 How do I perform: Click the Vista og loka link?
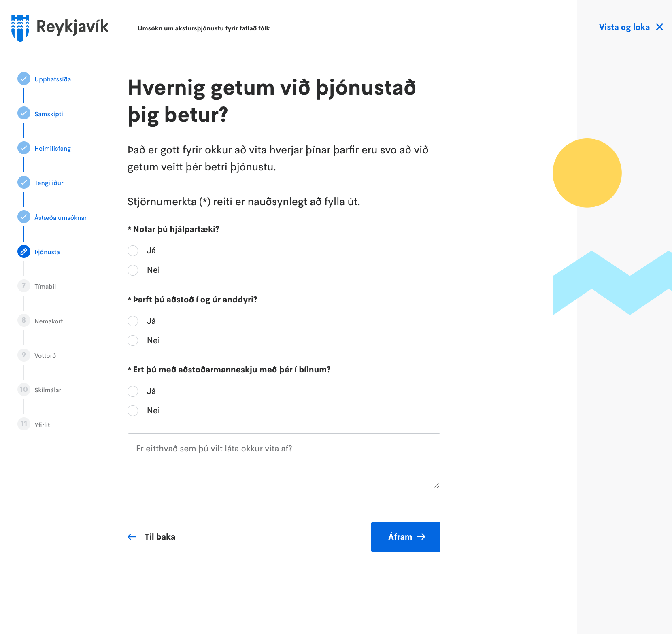point(624,27)
